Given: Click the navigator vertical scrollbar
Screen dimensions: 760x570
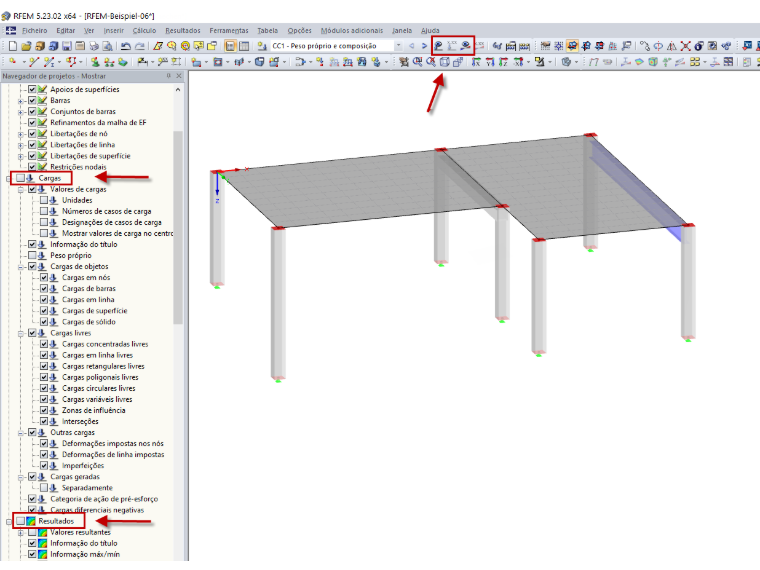Looking at the screenshot, I should coord(178,227).
